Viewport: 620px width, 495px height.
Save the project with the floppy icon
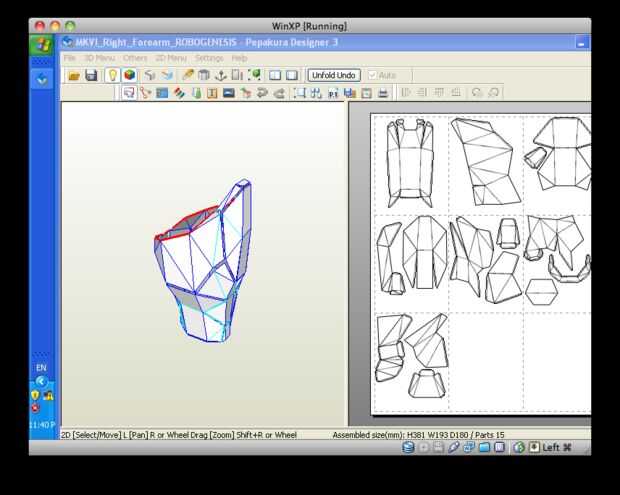(91, 75)
